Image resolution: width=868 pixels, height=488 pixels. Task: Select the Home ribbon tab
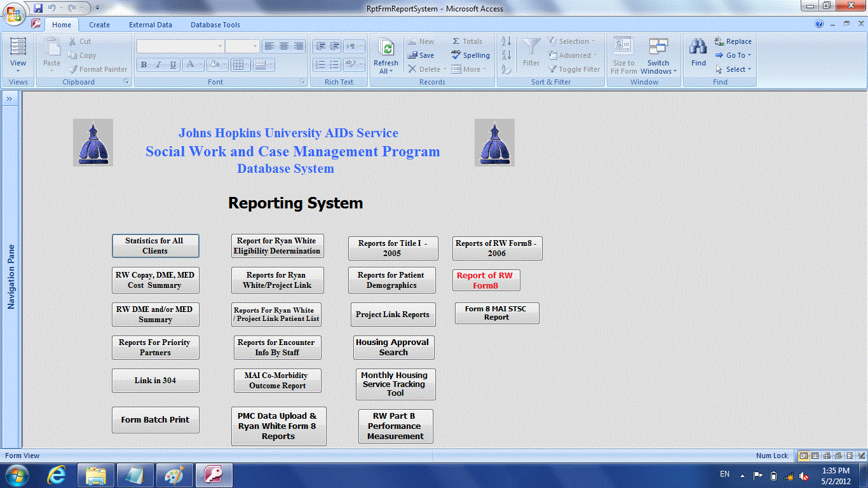point(62,25)
